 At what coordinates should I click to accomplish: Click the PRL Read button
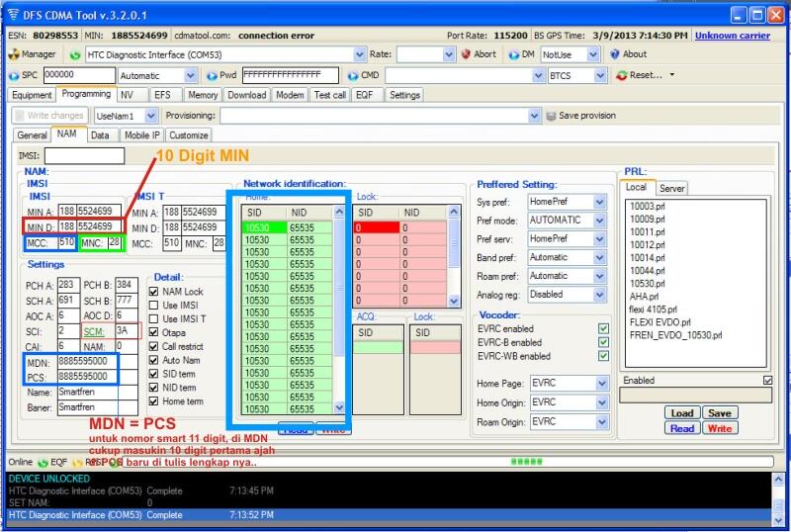pyautogui.click(x=682, y=428)
